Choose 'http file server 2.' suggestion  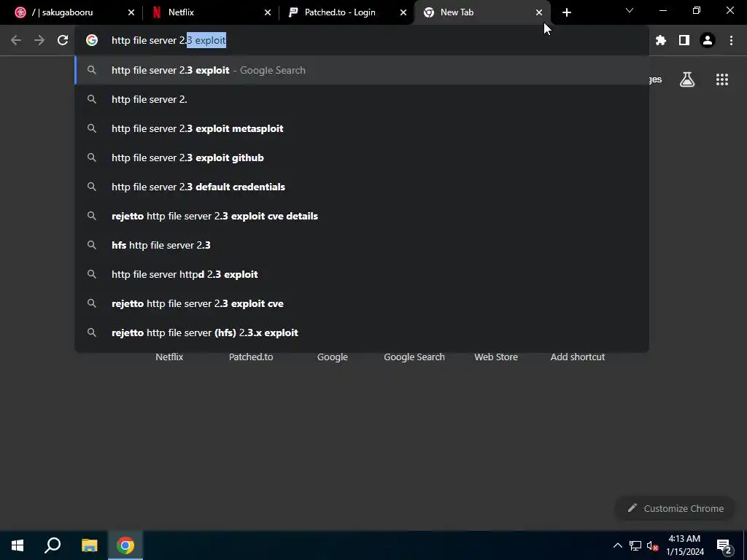pos(362,99)
